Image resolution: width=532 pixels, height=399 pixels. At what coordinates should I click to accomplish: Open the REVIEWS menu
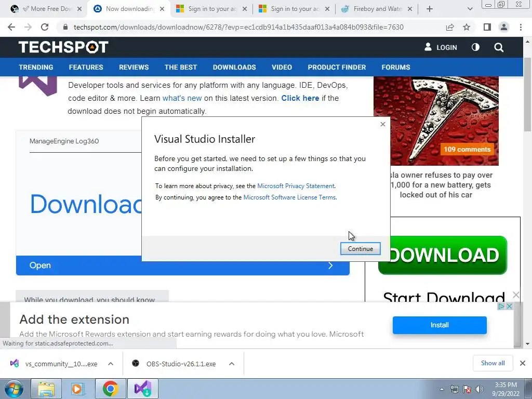(x=134, y=67)
